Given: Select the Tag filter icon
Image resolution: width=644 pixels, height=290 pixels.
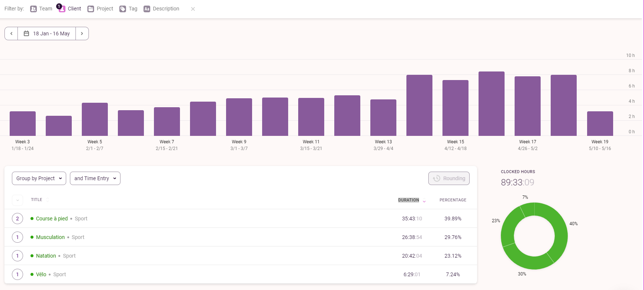Looking at the screenshot, I should (123, 9).
